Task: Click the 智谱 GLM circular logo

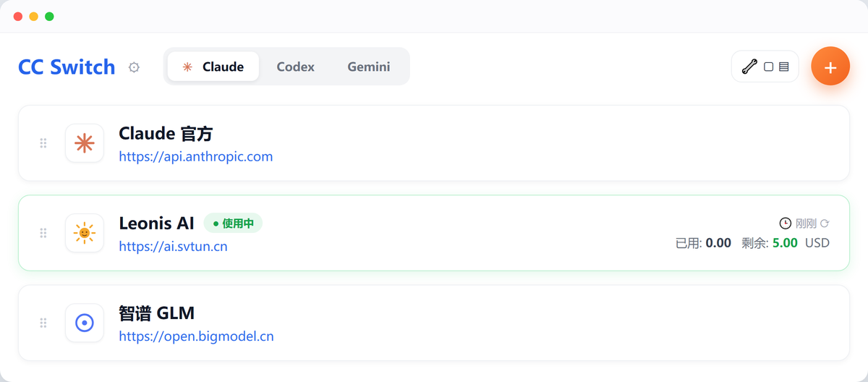Action: pyautogui.click(x=85, y=323)
